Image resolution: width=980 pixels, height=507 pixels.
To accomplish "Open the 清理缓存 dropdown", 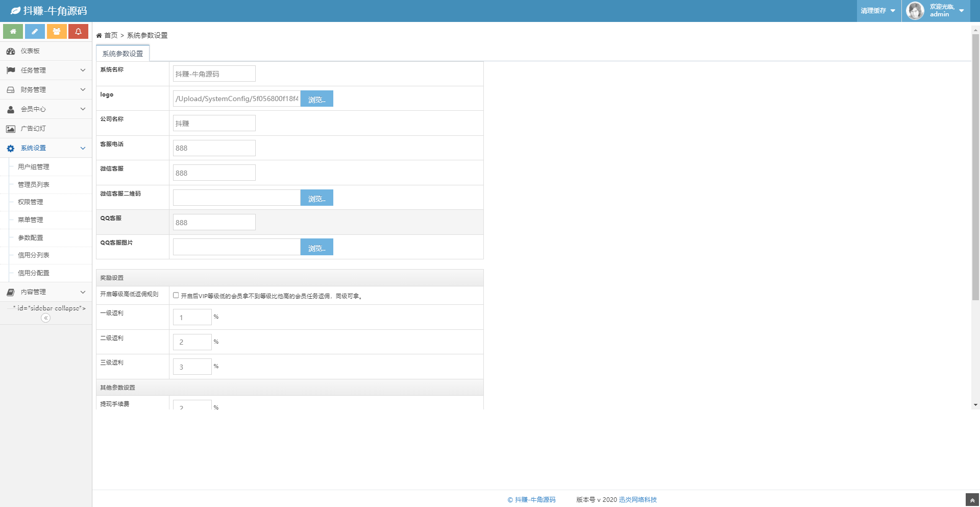I will [x=878, y=11].
